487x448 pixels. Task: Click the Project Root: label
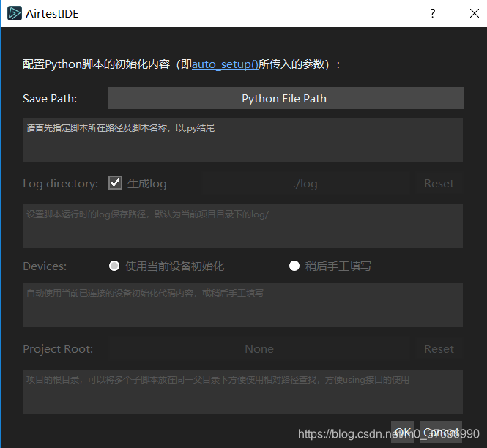(58, 349)
